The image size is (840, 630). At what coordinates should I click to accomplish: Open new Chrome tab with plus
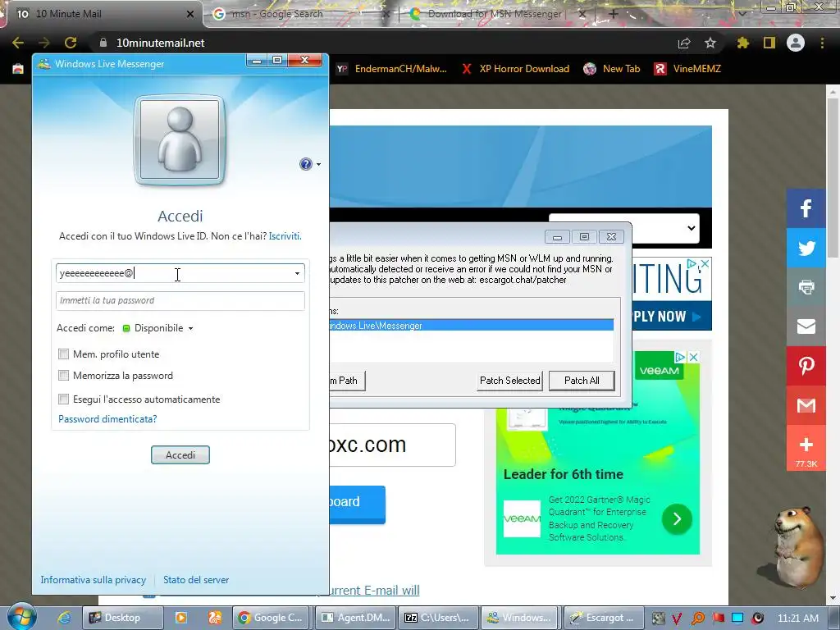pyautogui.click(x=614, y=14)
